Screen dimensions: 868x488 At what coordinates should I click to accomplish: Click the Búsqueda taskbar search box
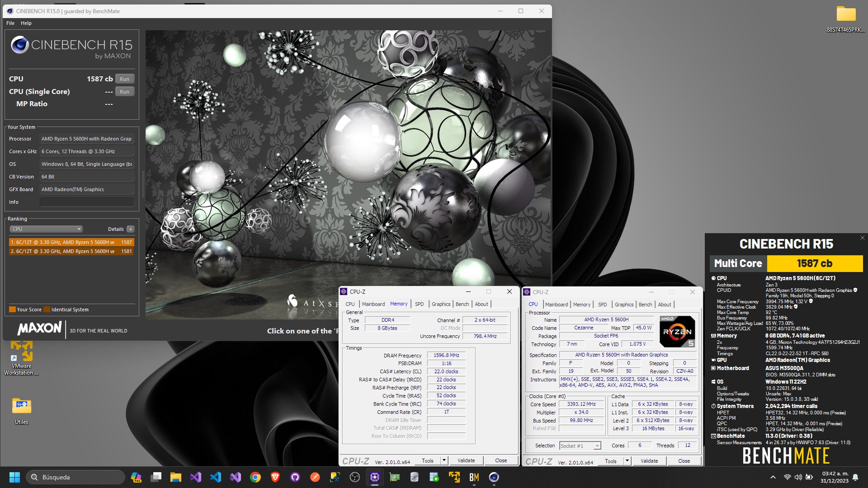pyautogui.click(x=75, y=477)
